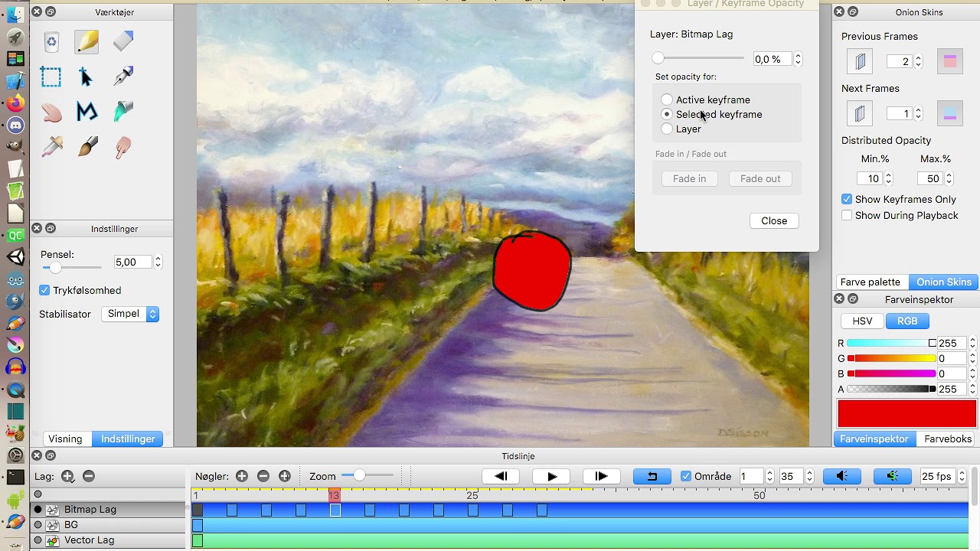Select the Eyedropper tool
Viewport: 980px width, 551px height.
[x=51, y=147]
